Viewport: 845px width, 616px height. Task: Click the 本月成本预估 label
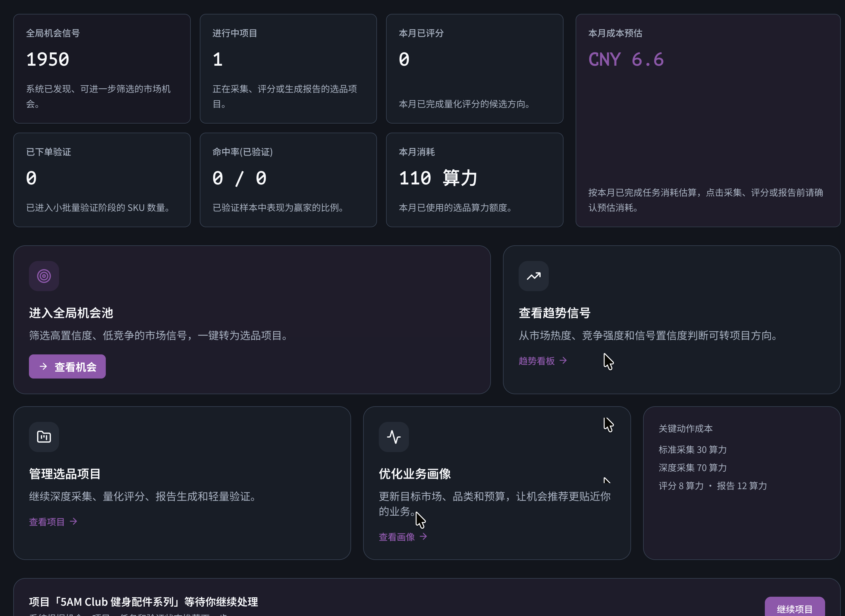(x=615, y=33)
